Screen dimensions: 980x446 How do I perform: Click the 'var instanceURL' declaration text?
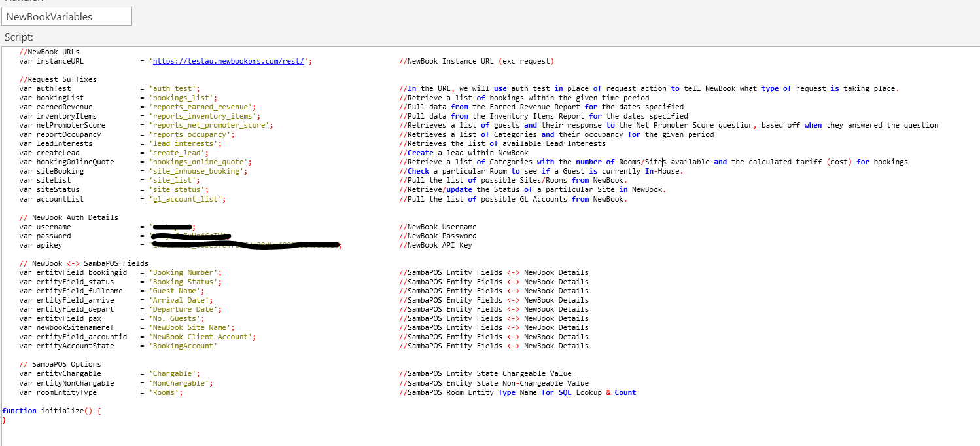tap(52, 61)
